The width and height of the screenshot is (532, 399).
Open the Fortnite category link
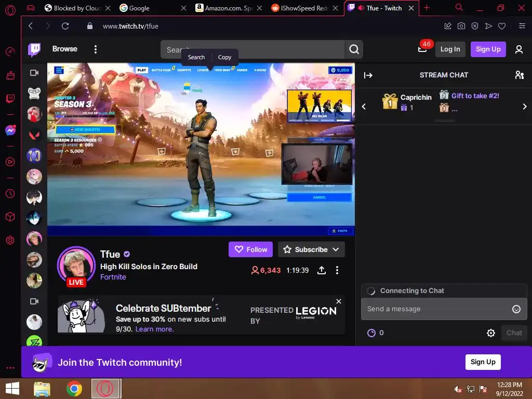point(113,277)
